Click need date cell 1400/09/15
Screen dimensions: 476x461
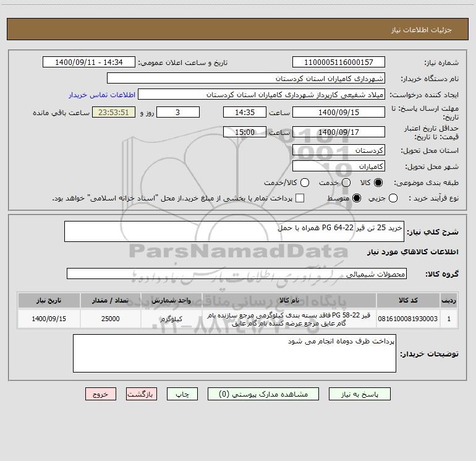tap(49, 319)
